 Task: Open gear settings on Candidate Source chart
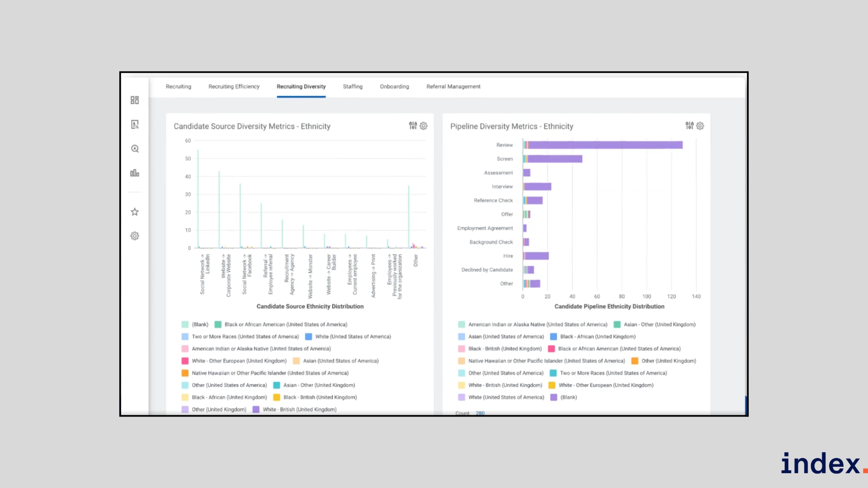pyautogui.click(x=424, y=126)
